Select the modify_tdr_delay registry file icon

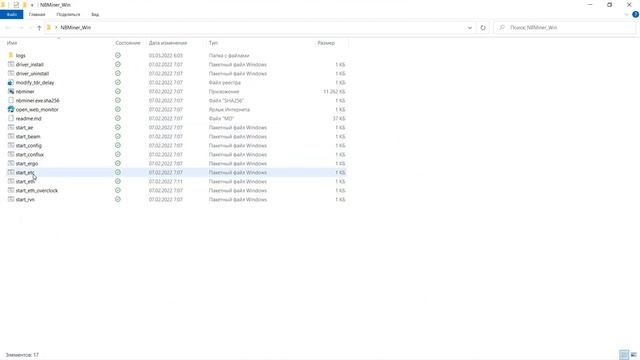coord(11,82)
